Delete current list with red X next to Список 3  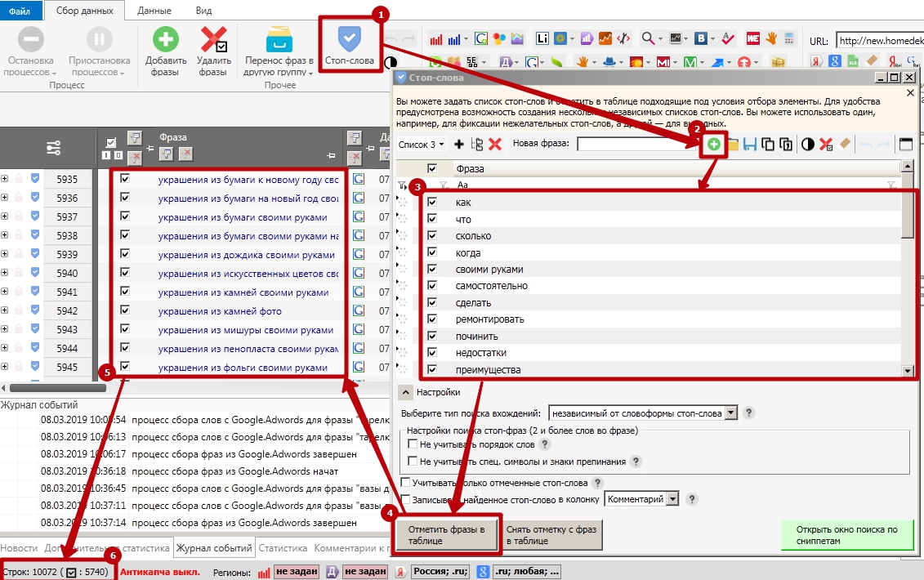(x=495, y=145)
